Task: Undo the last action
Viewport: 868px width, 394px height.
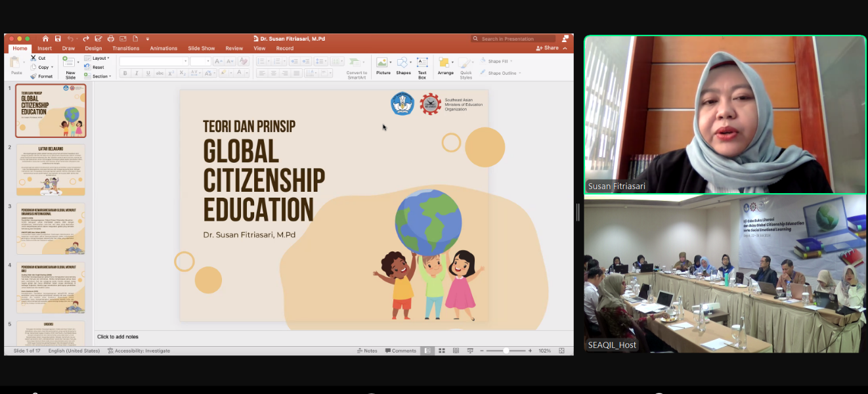Action: coord(70,39)
